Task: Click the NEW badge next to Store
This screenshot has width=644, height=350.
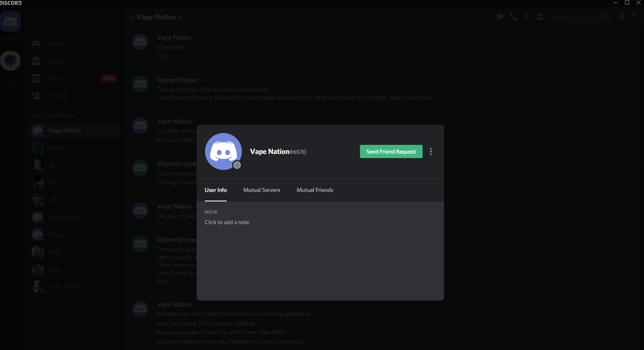Action: 109,78
